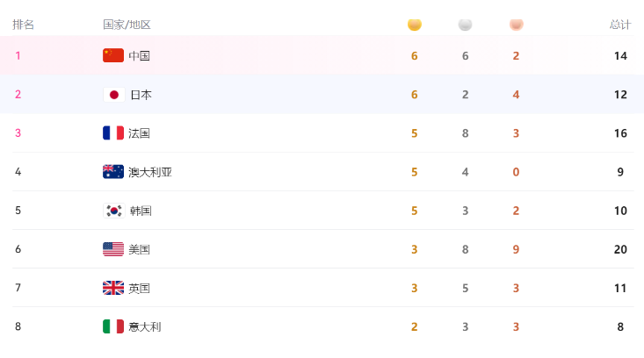Click the 法国 total of 16
644x358 pixels.
pyautogui.click(x=620, y=133)
